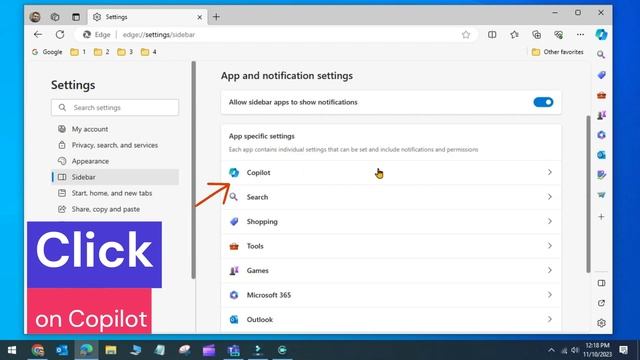Open the Favorites list icon
Screen dimensions: 640x360
pyautogui.click(x=514, y=35)
